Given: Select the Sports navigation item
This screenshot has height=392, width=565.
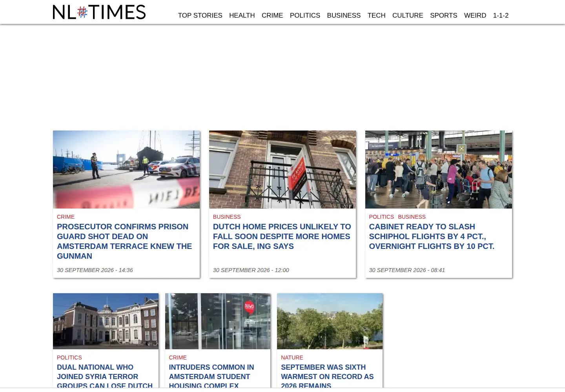Looking at the screenshot, I should point(443,15).
